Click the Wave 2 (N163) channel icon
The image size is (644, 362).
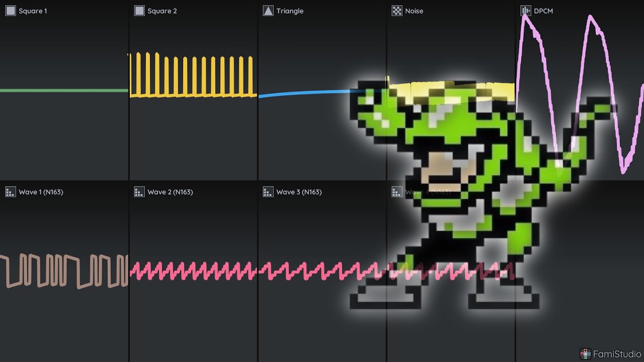(139, 192)
